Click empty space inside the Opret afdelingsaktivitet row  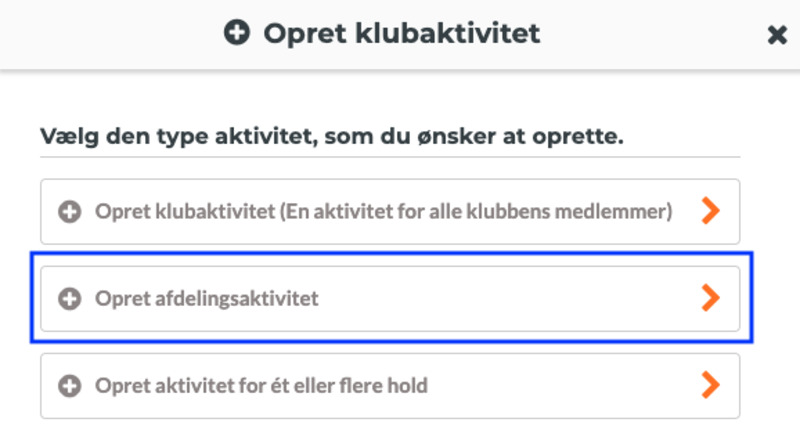tap(500, 298)
